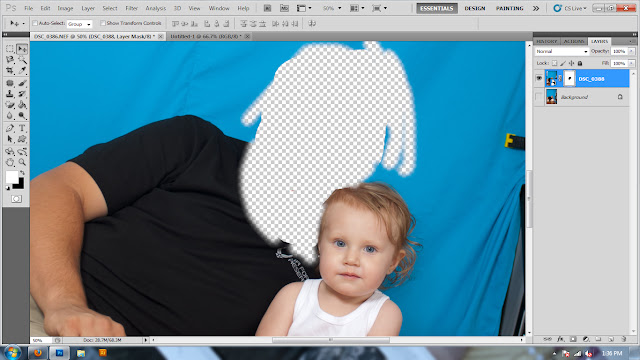
Task: Open the Auto-Select Group dropdown
Action: (79, 24)
